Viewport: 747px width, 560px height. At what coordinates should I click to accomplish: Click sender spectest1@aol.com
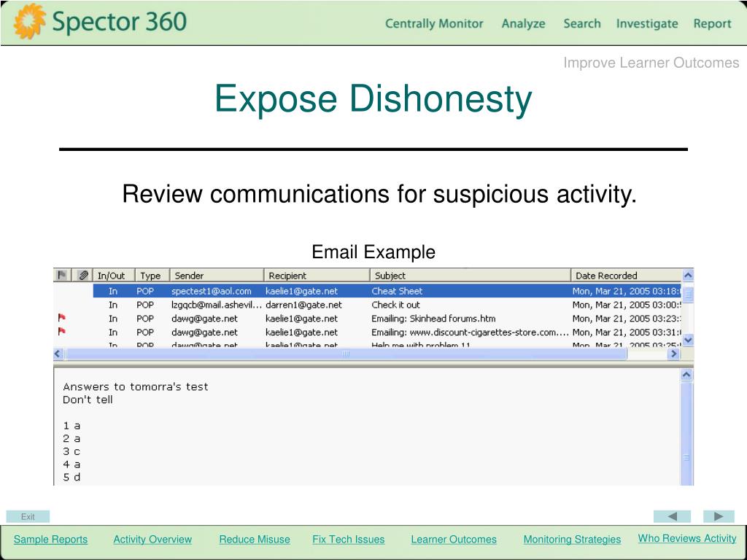coord(211,291)
